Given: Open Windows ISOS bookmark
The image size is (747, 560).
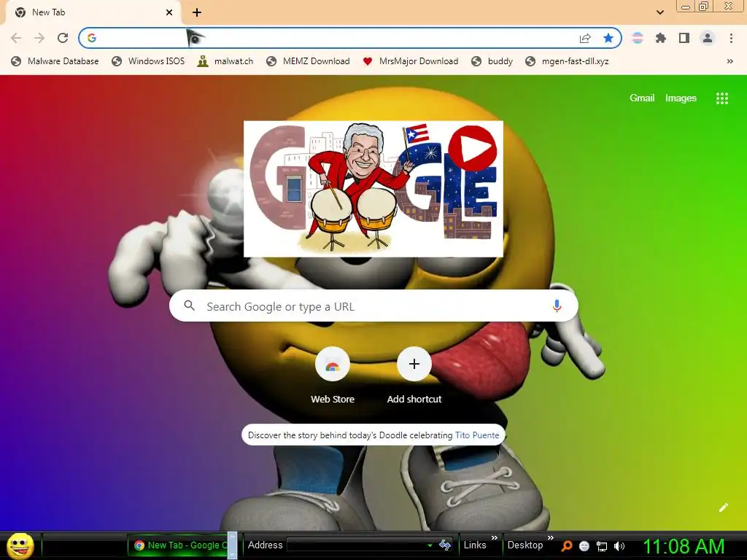Looking at the screenshot, I should point(147,61).
